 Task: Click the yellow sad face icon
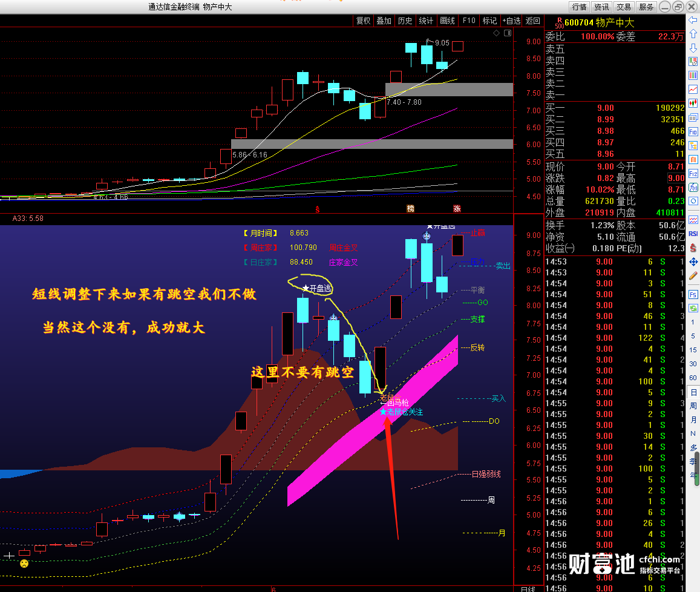click(24, 564)
